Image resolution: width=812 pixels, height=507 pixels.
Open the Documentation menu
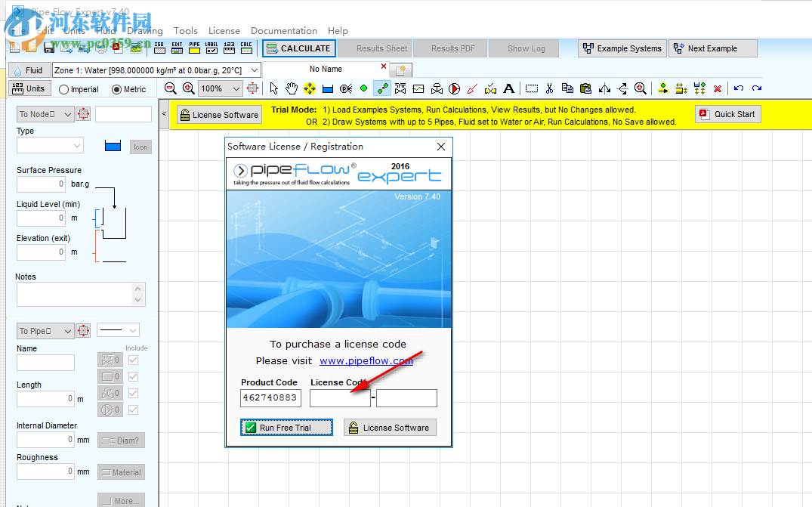point(284,31)
